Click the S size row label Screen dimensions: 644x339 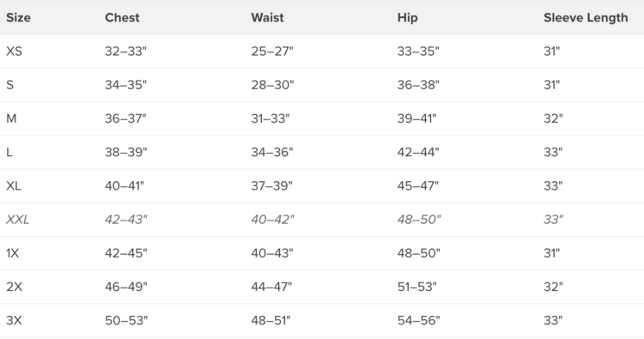click(9, 85)
